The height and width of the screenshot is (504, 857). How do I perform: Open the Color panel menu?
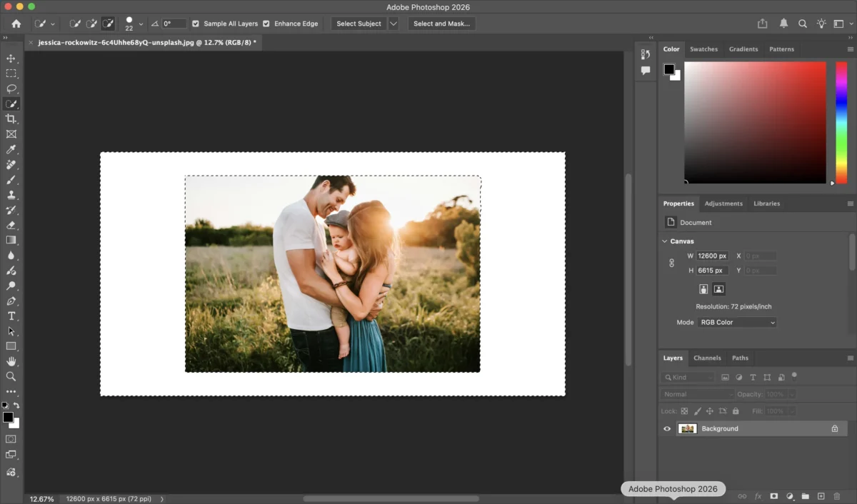pos(850,49)
